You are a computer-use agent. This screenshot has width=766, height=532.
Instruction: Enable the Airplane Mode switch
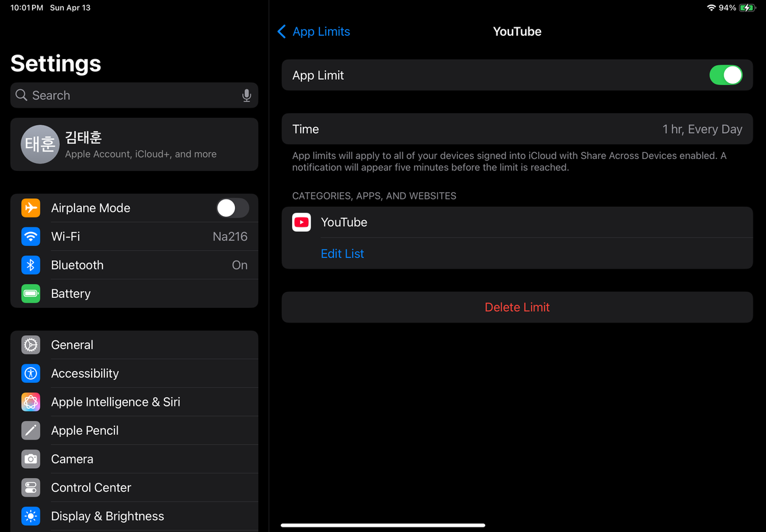point(232,208)
